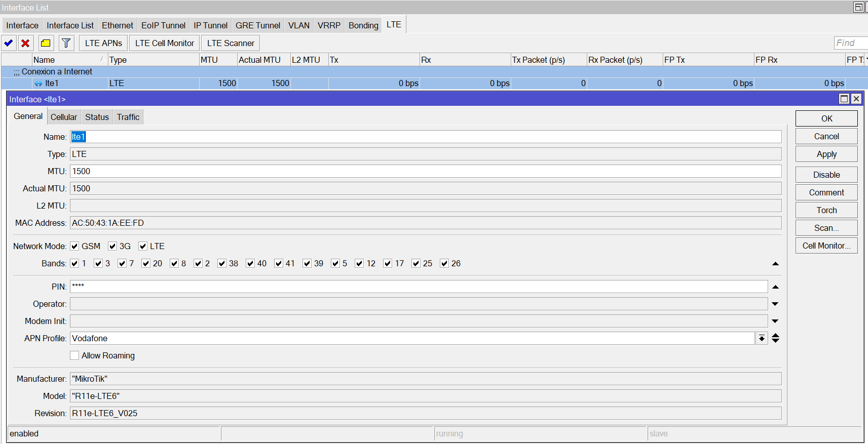Open the LTE Cell Monitor button
868x444 pixels.
pos(165,43)
